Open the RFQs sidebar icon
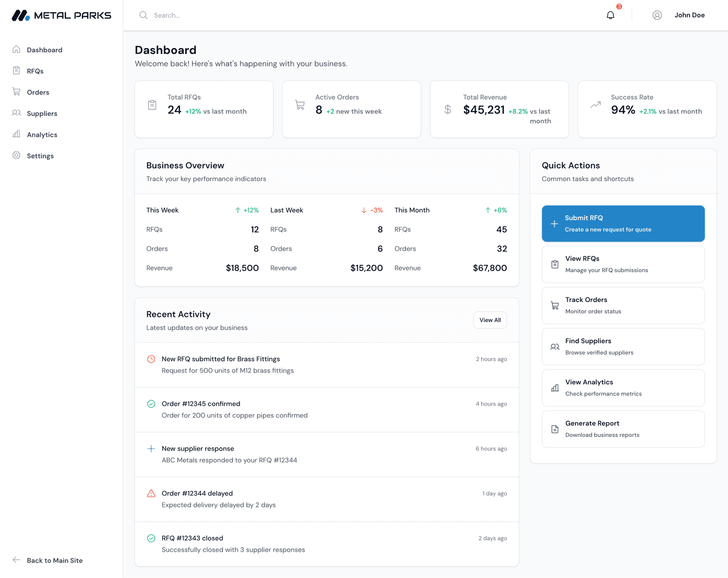Screen dimensions: 728x578 (x=16, y=70)
